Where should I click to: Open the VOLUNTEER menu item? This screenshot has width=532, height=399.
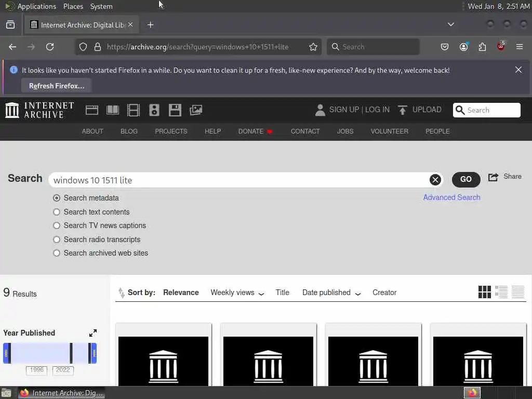click(389, 131)
